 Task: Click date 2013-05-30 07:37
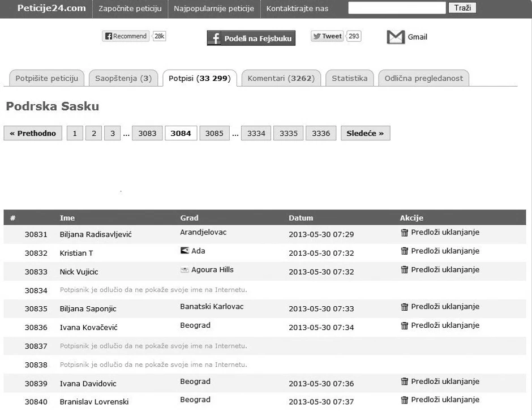click(321, 402)
